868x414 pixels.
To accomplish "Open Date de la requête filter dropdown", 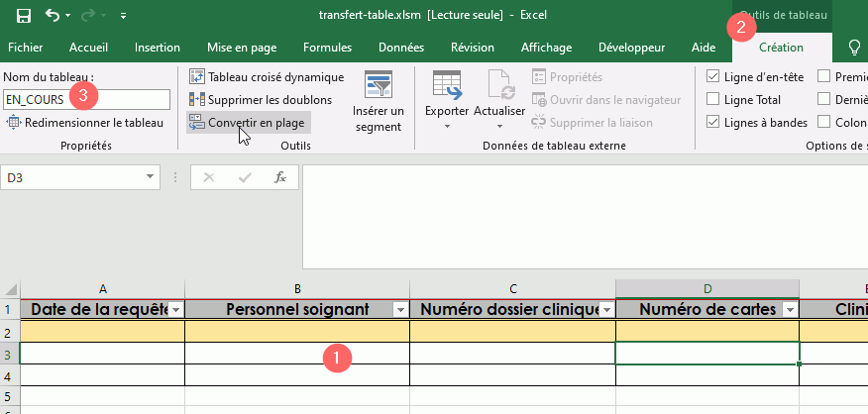I will tap(176, 311).
